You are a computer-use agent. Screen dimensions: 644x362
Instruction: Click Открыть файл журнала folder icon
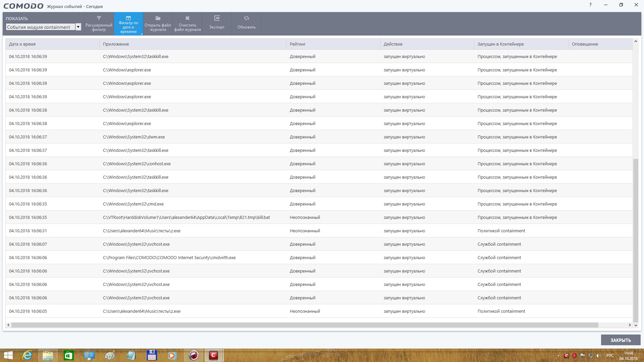158,18
